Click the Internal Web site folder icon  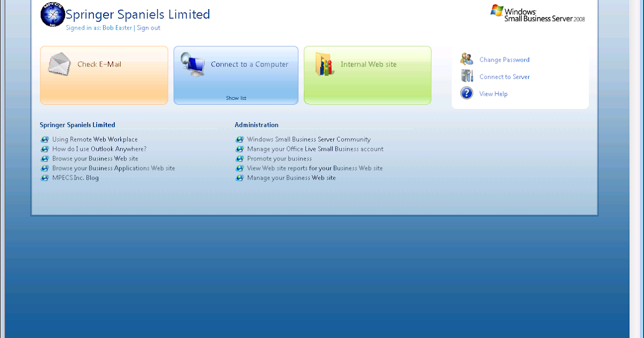pos(324,64)
